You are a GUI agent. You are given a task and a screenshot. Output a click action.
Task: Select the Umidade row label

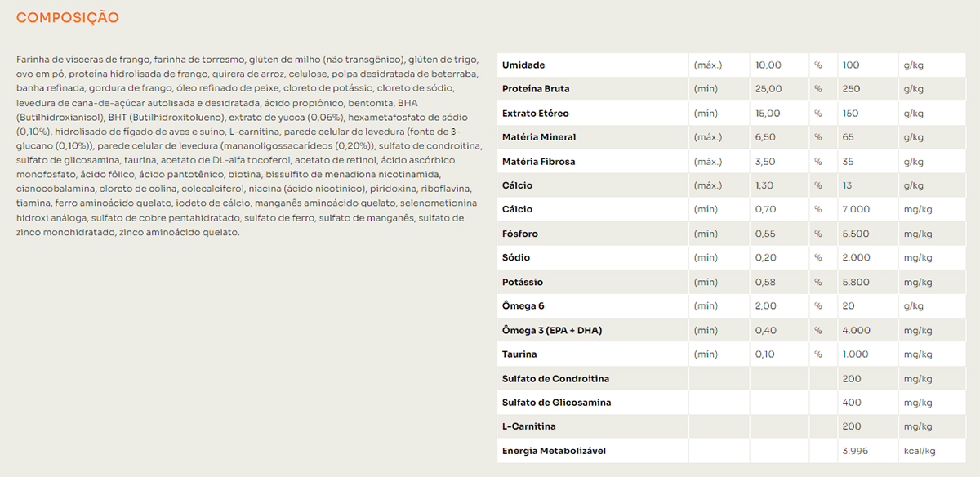(523, 65)
